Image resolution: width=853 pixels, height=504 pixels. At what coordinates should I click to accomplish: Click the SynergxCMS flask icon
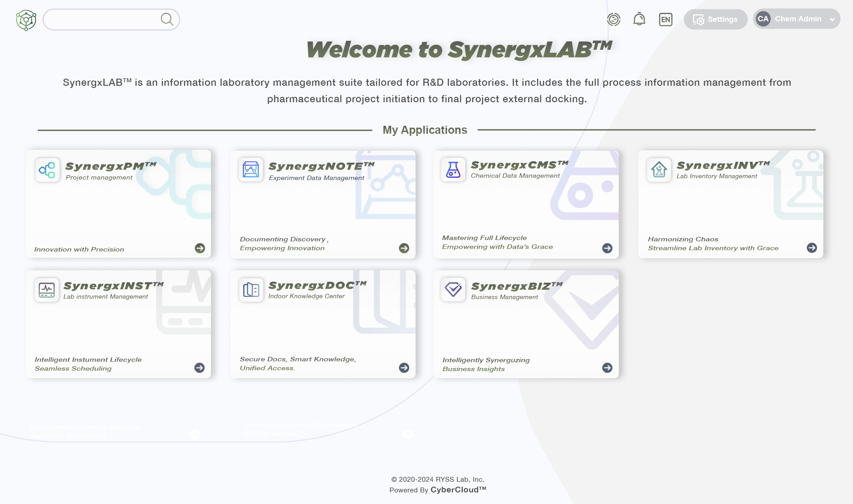453,169
